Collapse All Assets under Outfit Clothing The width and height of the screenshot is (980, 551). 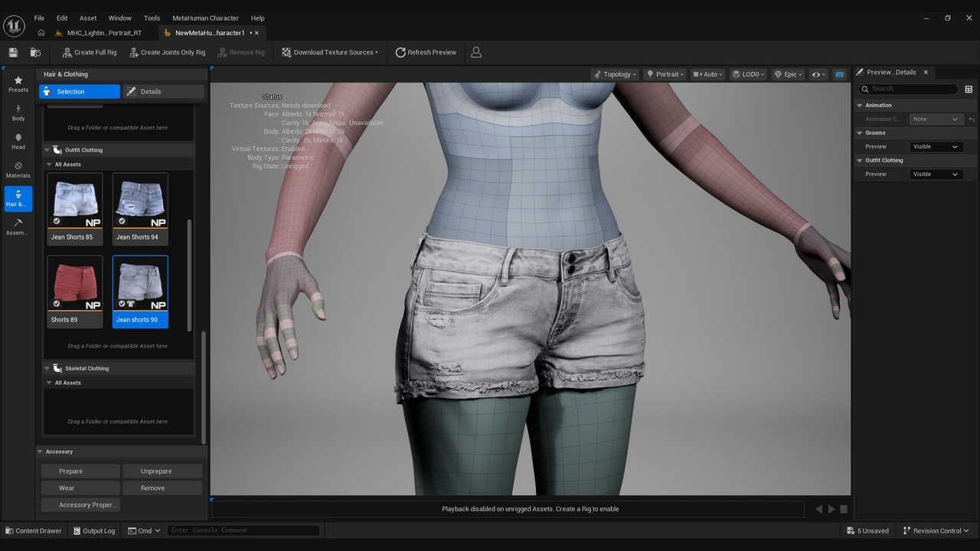(x=49, y=165)
